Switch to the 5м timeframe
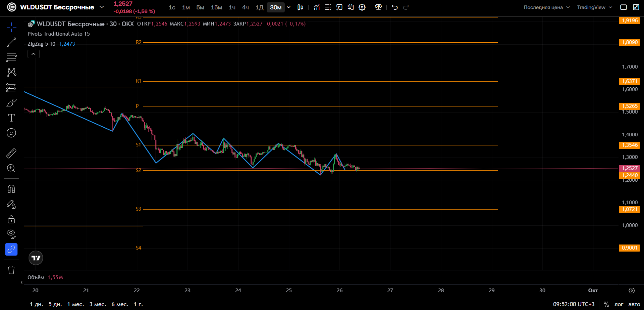The image size is (644, 310). [200, 7]
